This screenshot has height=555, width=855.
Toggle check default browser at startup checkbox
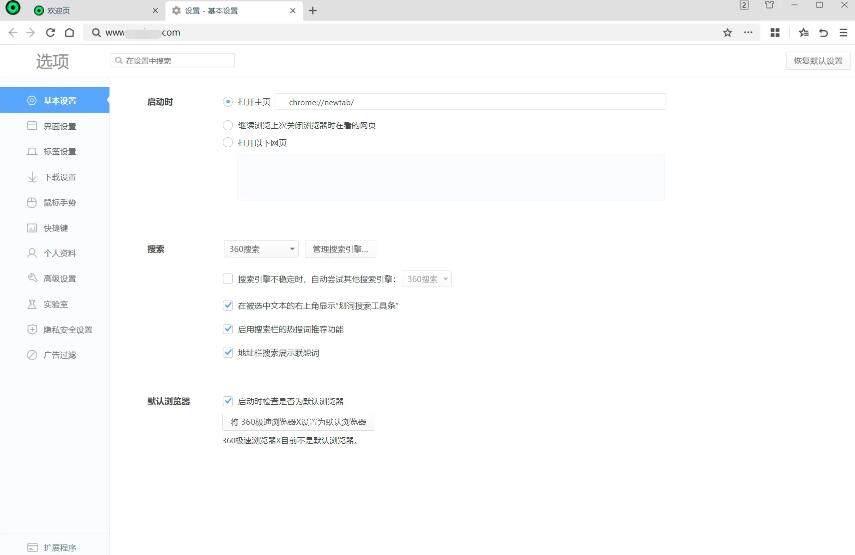coord(228,401)
